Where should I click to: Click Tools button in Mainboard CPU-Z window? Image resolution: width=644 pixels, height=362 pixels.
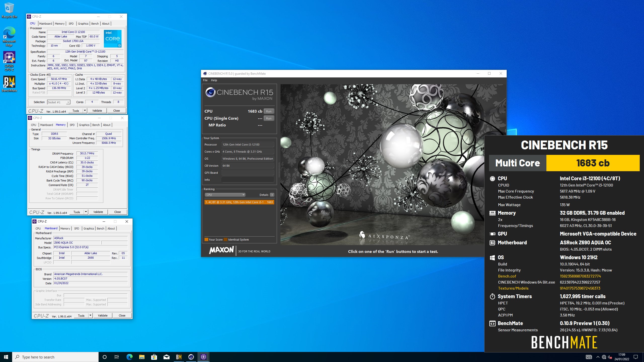pos(81,315)
